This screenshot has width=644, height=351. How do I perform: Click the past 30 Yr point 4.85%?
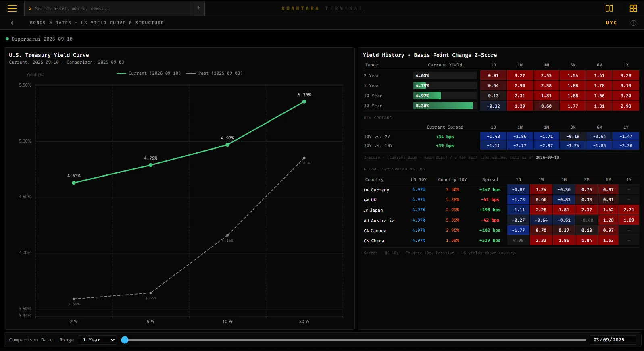point(304,158)
